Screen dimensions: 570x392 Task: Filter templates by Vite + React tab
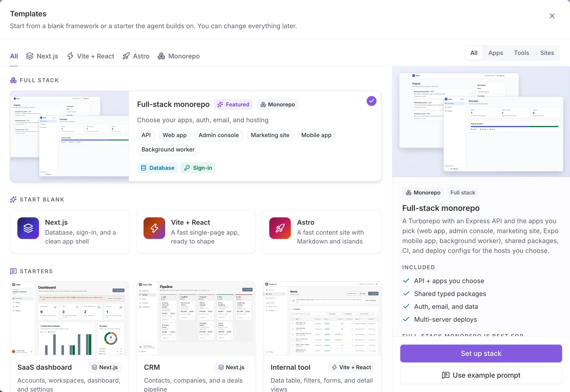click(x=91, y=56)
